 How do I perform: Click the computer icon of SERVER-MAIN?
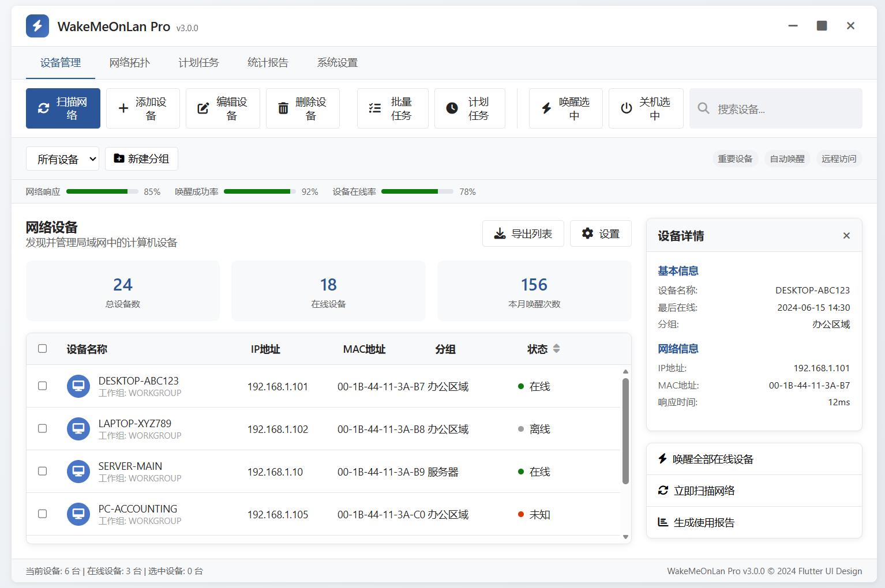point(78,472)
